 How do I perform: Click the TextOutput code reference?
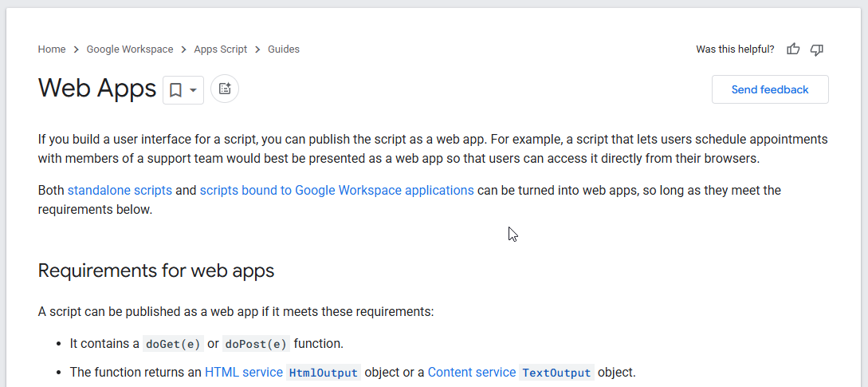(556, 373)
